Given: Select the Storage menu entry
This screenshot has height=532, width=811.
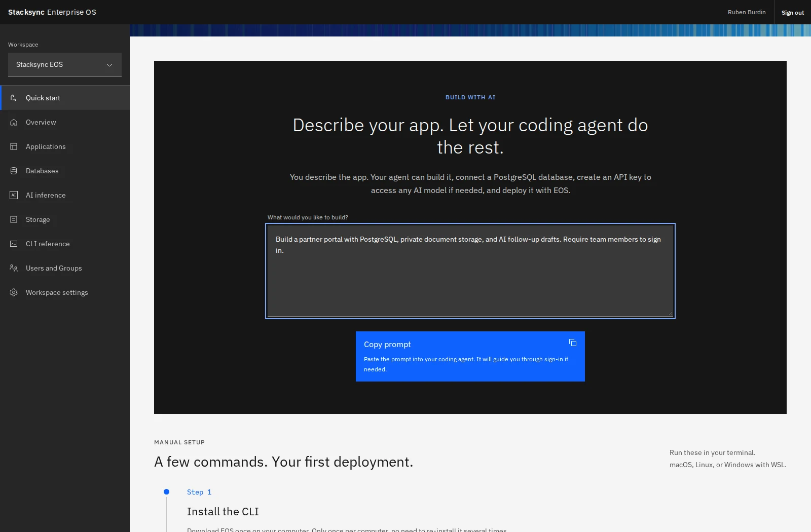Looking at the screenshot, I should click(65, 219).
